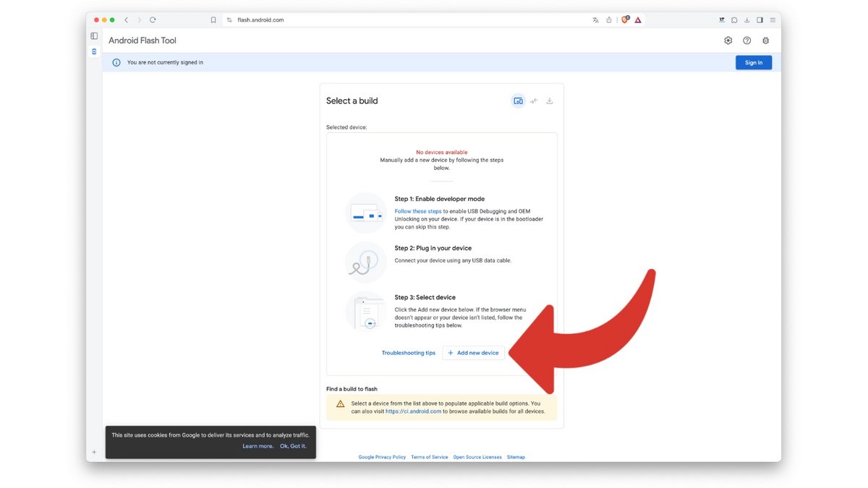
Task: Open the Brave Shields lion icon
Action: tap(626, 20)
